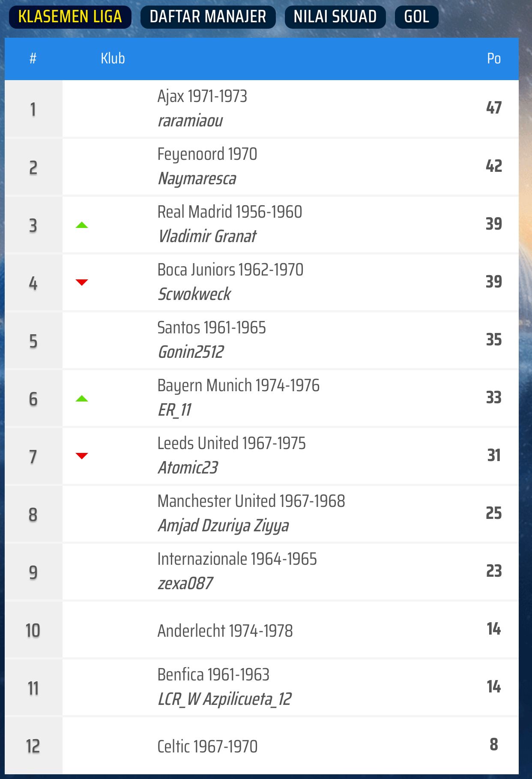The image size is (532, 779).
Task: Open Ajax 1971-1973 club page
Action: point(202,96)
